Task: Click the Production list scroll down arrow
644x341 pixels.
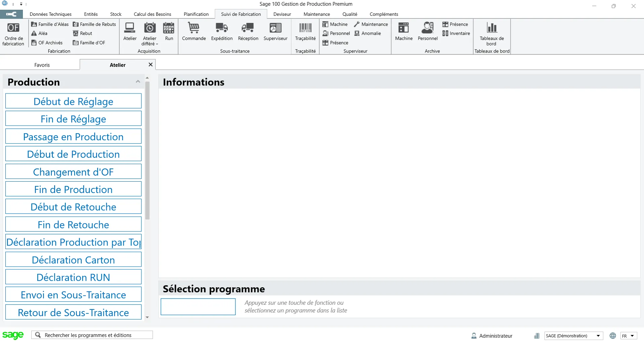Action: point(147,317)
